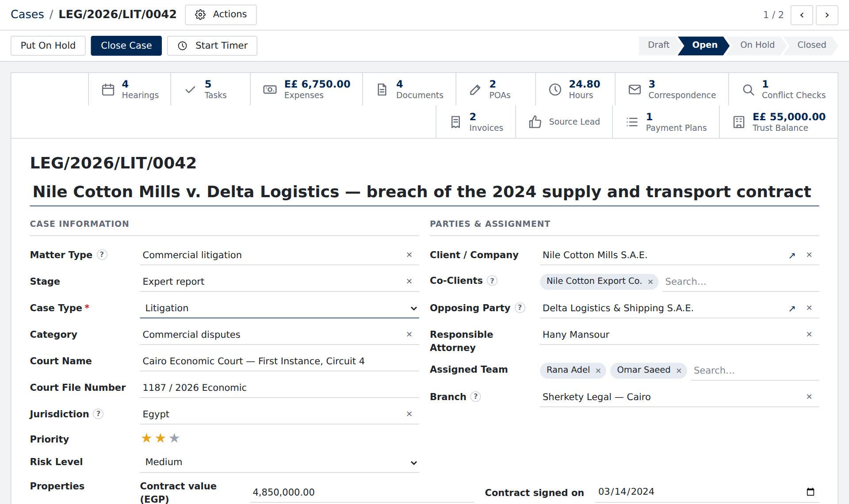Open the Actions gear menu
This screenshot has width=849, height=504.
221,15
